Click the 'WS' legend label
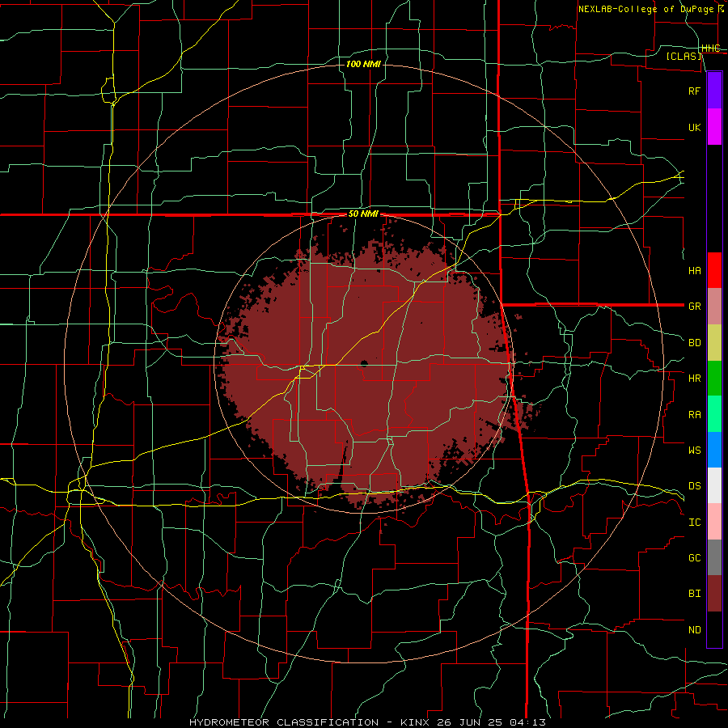 (x=695, y=451)
